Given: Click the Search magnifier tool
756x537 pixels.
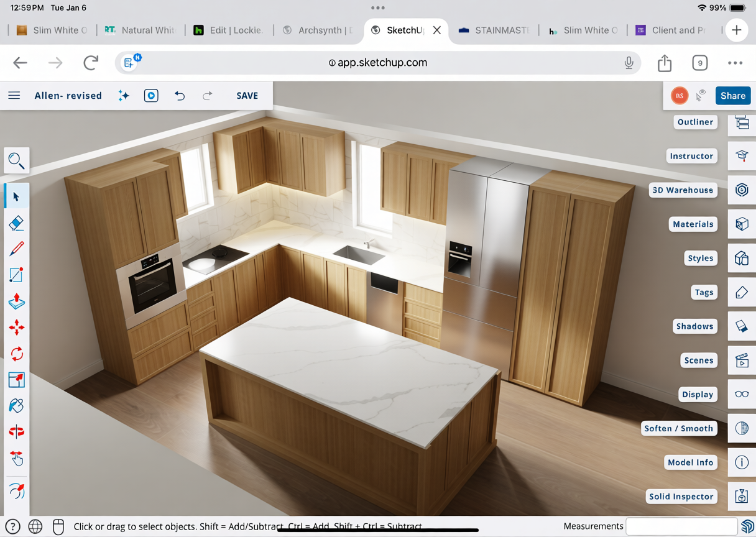Looking at the screenshot, I should click(x=17, y=161).
